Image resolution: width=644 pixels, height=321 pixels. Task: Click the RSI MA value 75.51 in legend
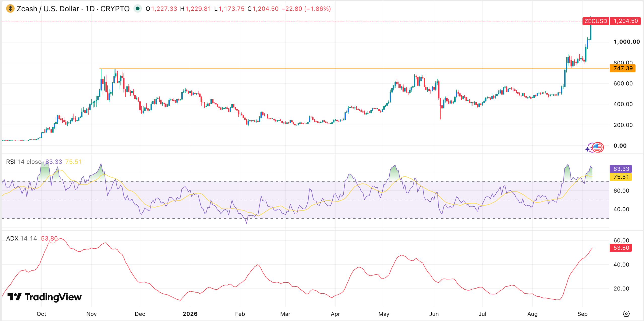pyautogui.click(x=73, y=162)
